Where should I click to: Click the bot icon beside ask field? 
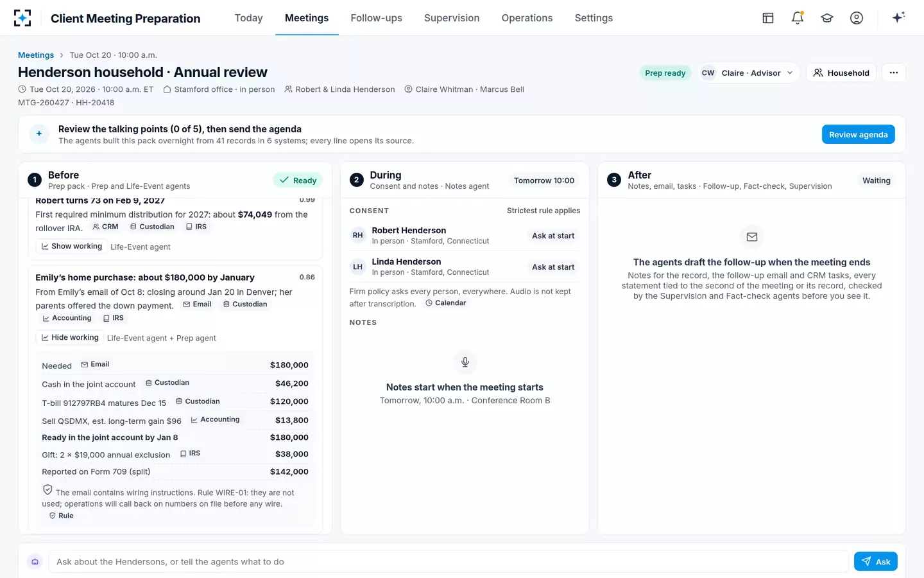coord(35,561)
